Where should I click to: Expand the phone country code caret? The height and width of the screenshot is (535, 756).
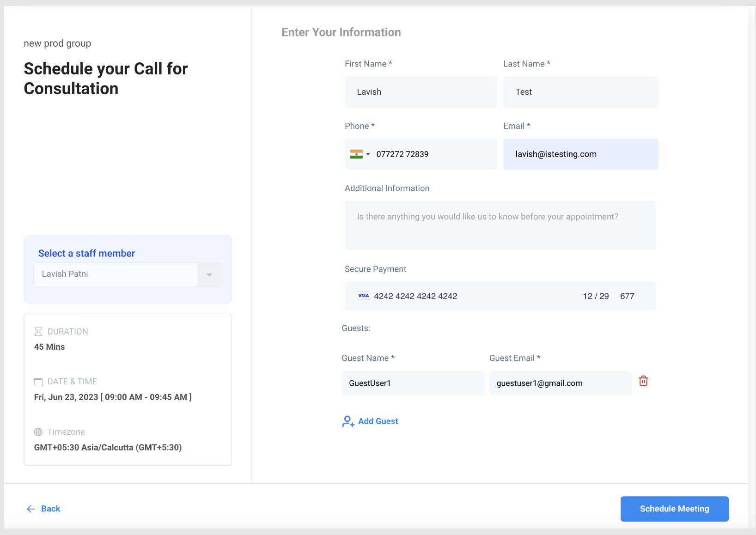(x=368, y=154)
